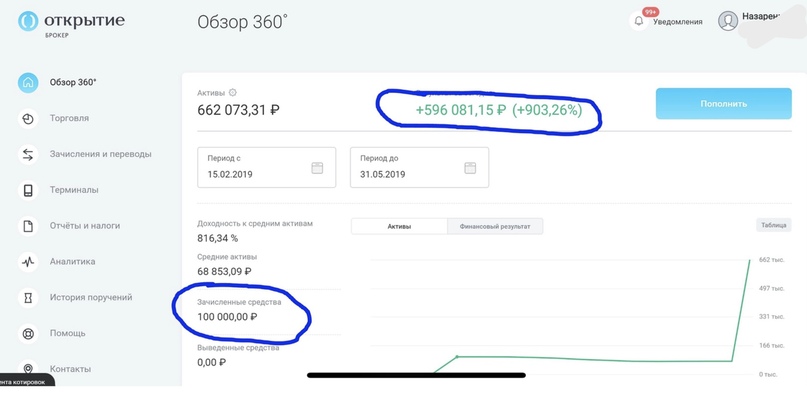Click the Таблица view button
This screenshot has width=807, height=393.
coord(774,225)
